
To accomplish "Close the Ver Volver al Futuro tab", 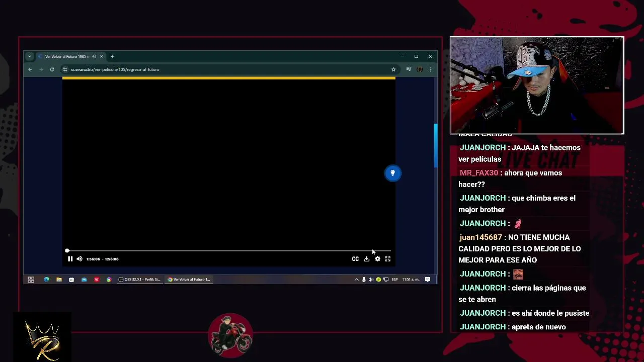I will click(x=101, y=56).
